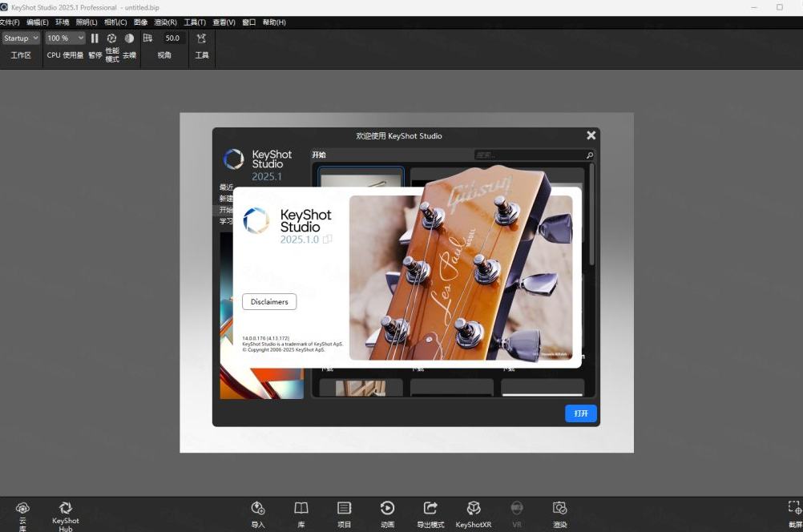The width and height of the screenshot is (803, 532).
Task: Open the 100 % CPU usage dropdown
Action: 65,38
